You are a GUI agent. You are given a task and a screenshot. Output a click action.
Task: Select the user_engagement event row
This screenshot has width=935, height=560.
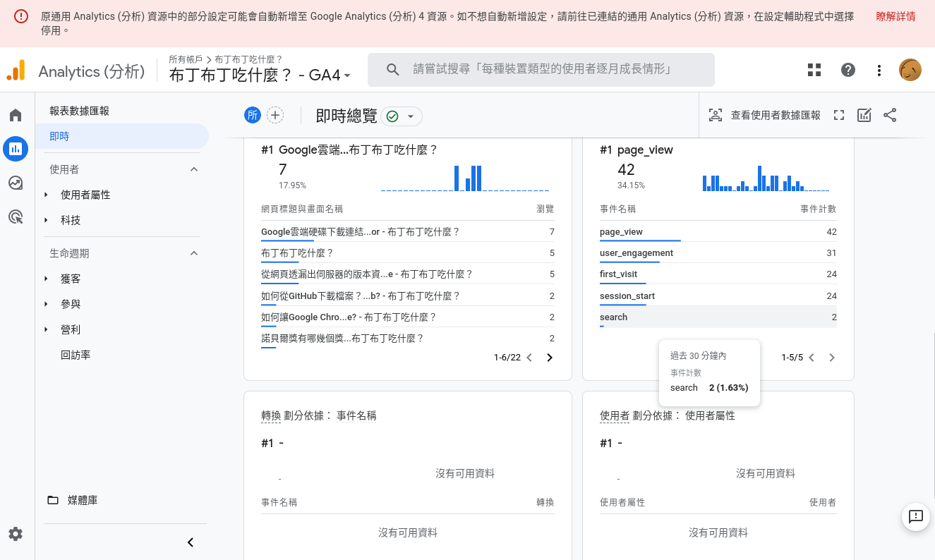click(x=718, y=253)
